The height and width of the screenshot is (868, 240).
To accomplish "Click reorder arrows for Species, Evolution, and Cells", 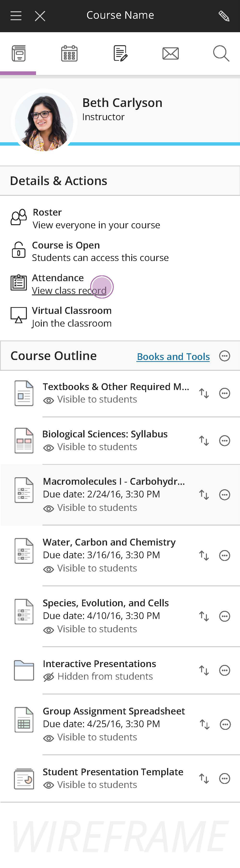I will (204, 616).
